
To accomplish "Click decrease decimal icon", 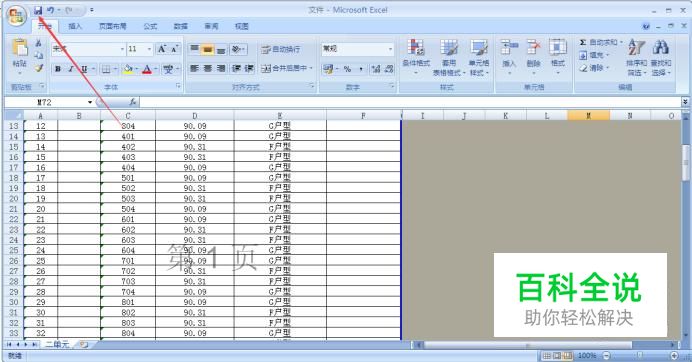I will [389, 69].
